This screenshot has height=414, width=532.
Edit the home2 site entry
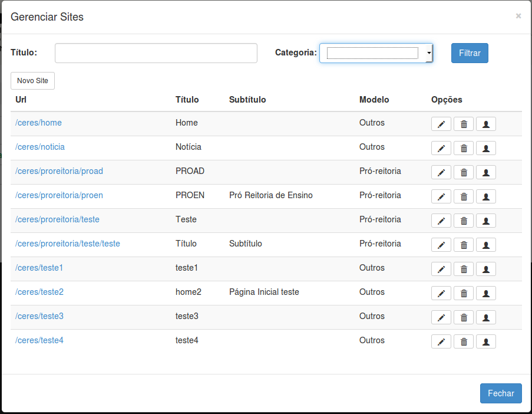pyautogui.click(x=441, y=293)
